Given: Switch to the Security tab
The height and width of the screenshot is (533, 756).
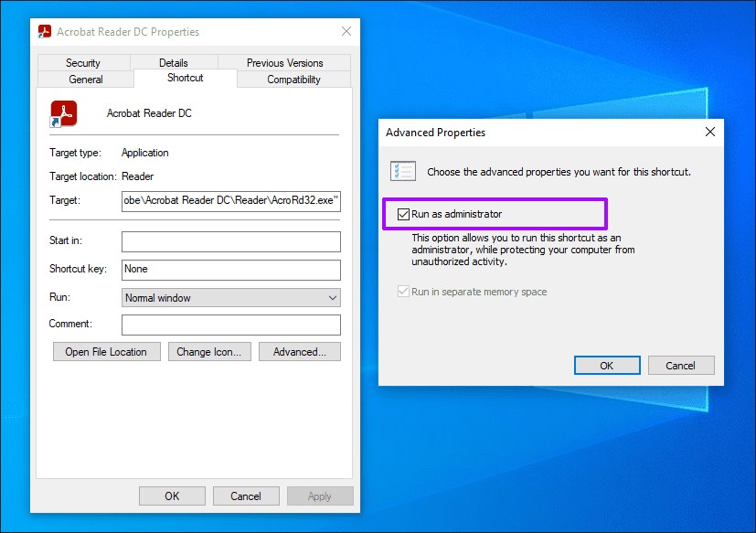Looking at the screenshot, I should click(83, 63).
